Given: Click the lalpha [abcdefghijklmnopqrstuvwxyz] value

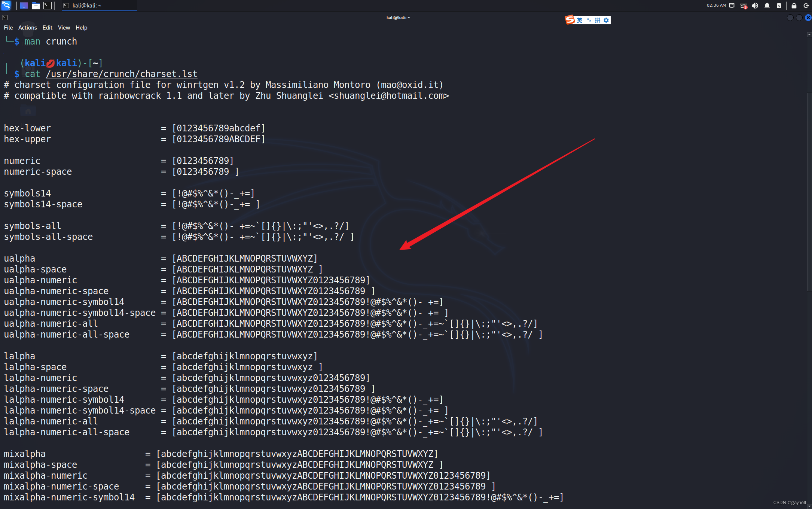Looking at the screenshot, I should tap(245, 356).
